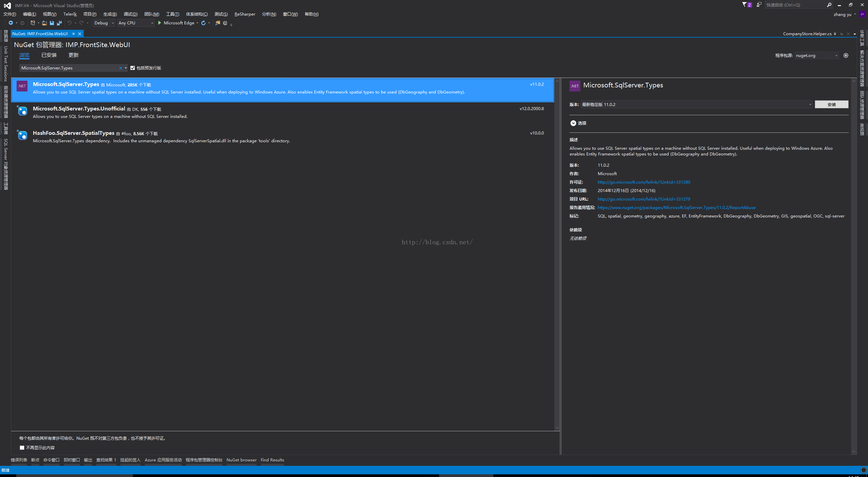Click the Undo arrow icon
The image size is (868, 477).
tap(70, 23)
